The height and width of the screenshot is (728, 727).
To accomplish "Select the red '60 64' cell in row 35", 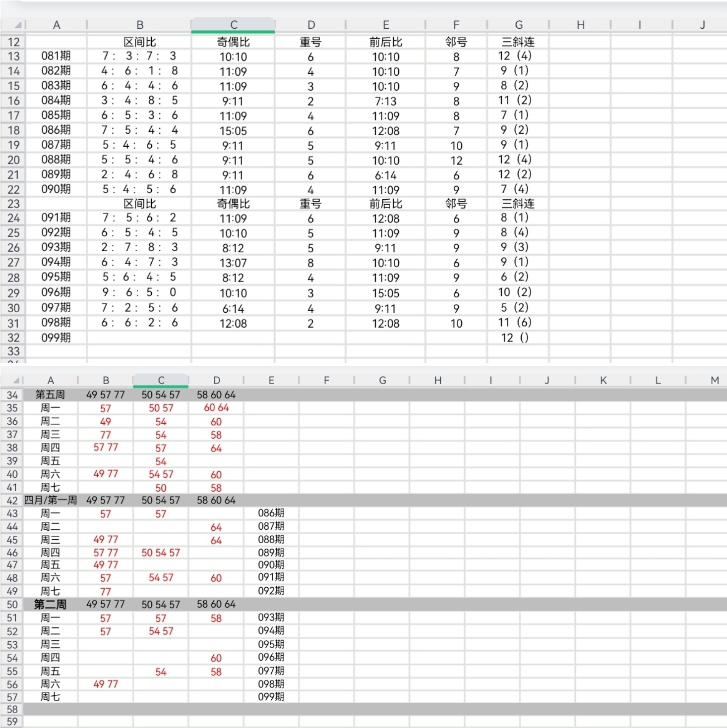I will click(x=216, y=408).
